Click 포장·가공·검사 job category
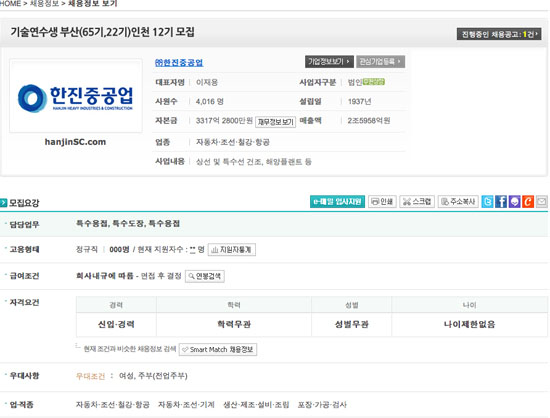The height and width of the screenshot is (418, 550). point(322,405)
